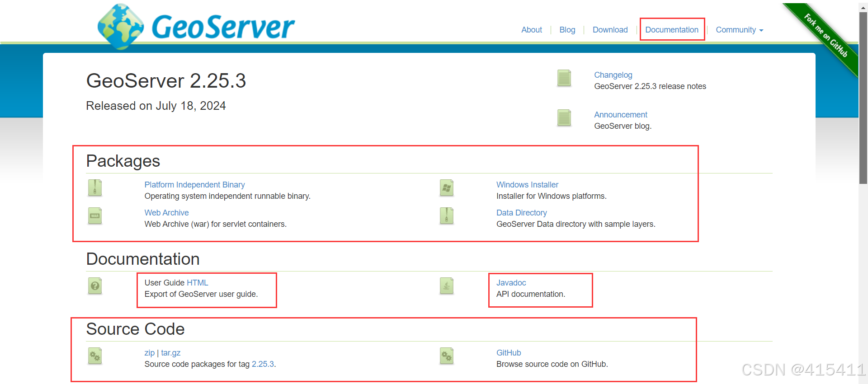
Task: Click the User Guide question-mark icon
Action: [x=95, y=286]
